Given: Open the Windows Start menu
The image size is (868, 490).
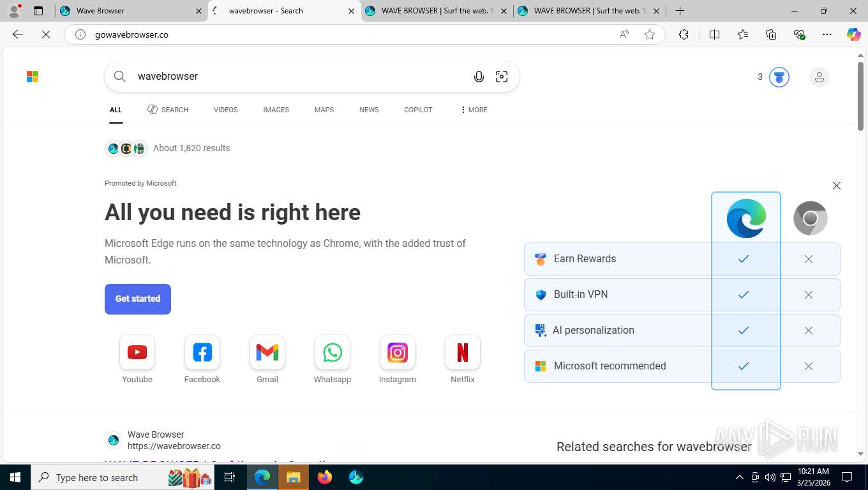Looking at the screenshot, I should click(15, 477).
